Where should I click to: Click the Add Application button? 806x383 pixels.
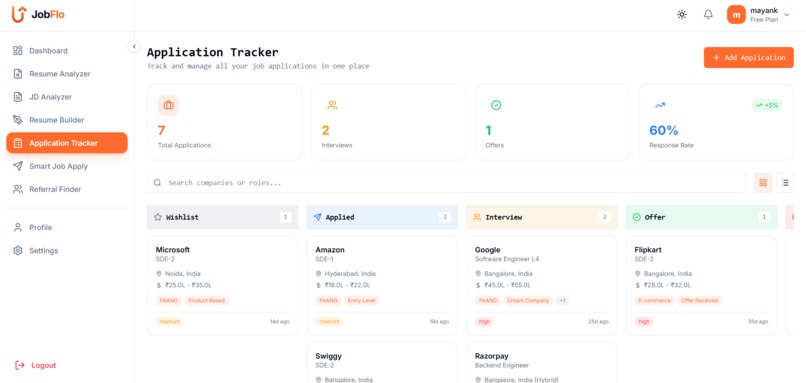tap(748, 58)
